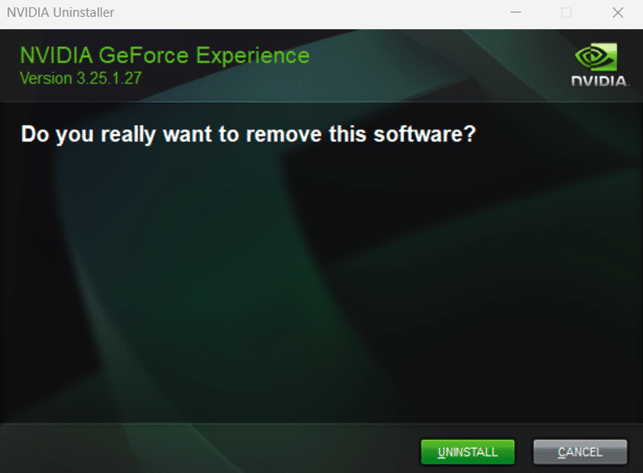Click the word 'GeForce' in the green title
Screen dimensions: 643x473
click(x=144, y=56)
